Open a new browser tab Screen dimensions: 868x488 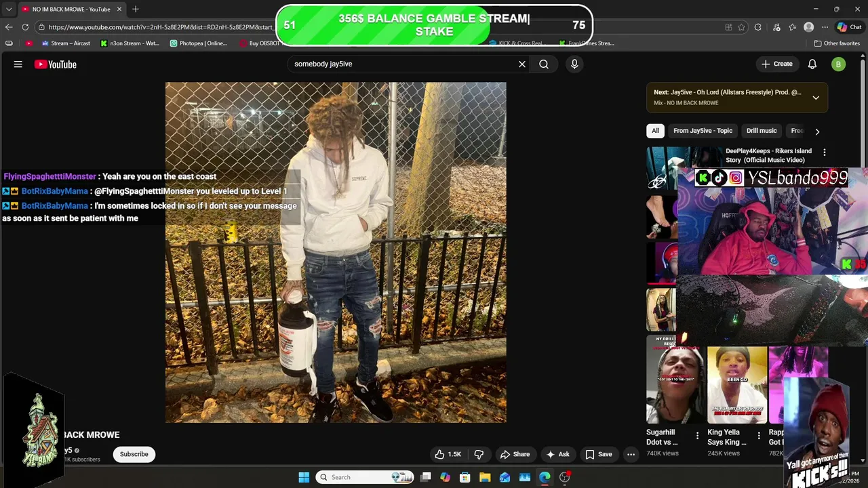point(136,9)
